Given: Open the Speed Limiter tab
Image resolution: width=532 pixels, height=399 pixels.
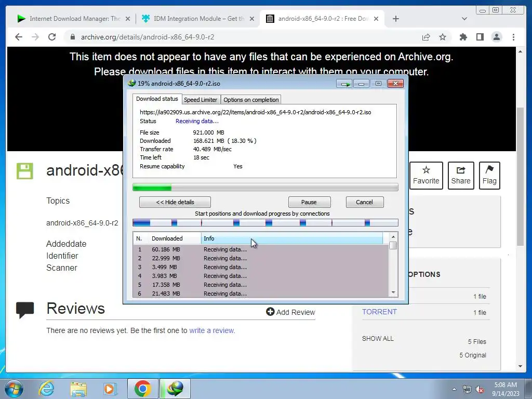Looking at the screenshot, I should coord(201,100).
